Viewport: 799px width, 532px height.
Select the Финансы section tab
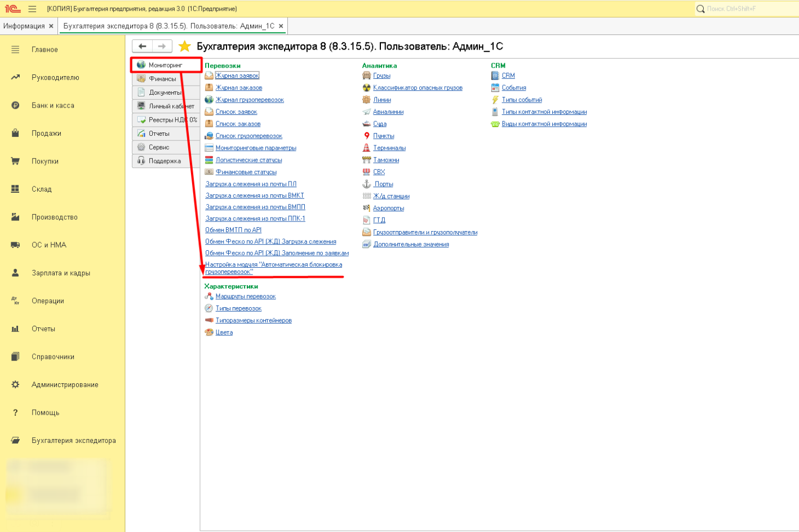(x=162, y=79)
